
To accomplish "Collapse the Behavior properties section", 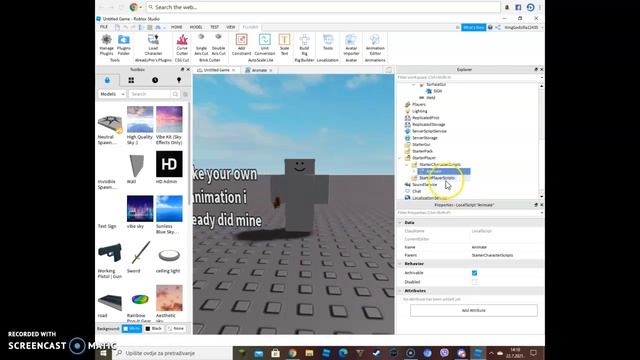I will (x=400, y=264).
